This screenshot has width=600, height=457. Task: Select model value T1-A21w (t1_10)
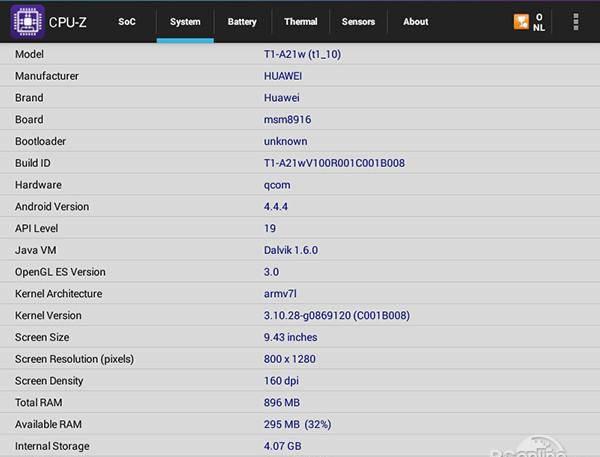(x=302, y=54)
